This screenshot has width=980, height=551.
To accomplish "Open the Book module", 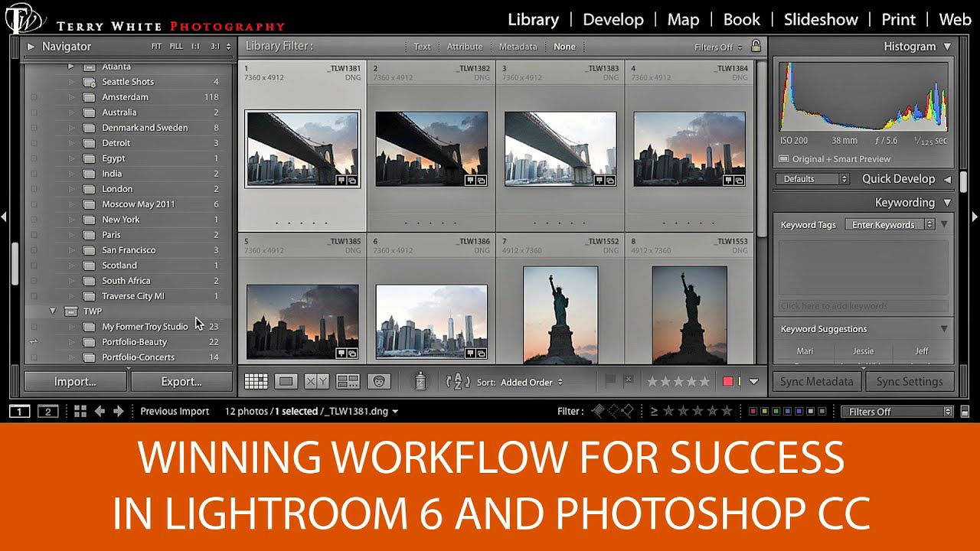I will click(x=741, y=20).
